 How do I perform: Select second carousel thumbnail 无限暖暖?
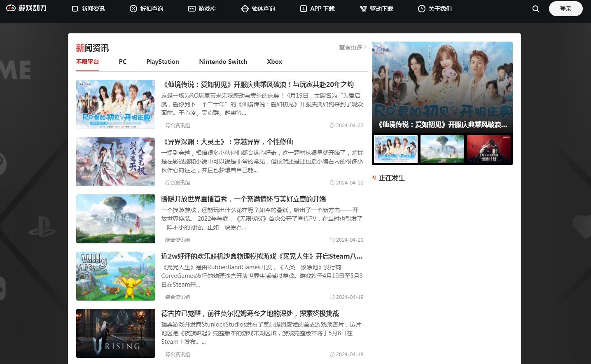click(442, 149)
